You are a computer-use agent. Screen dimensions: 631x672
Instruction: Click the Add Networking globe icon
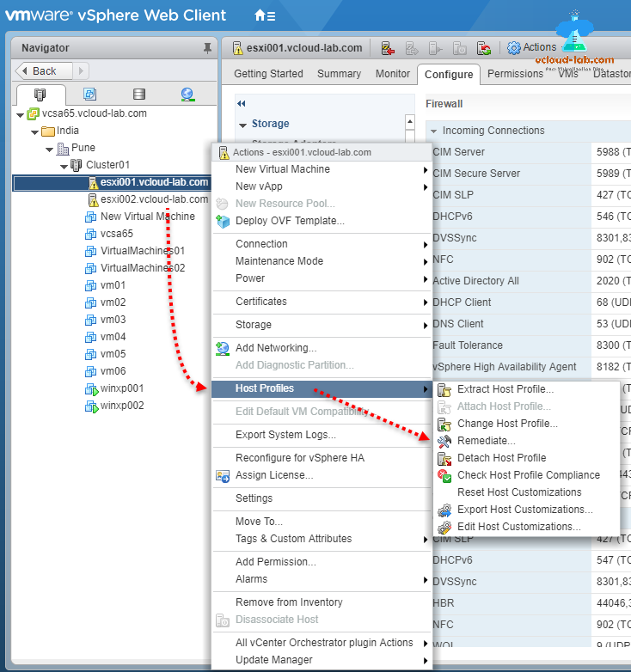pyautogui.click(x=223, y=348)
